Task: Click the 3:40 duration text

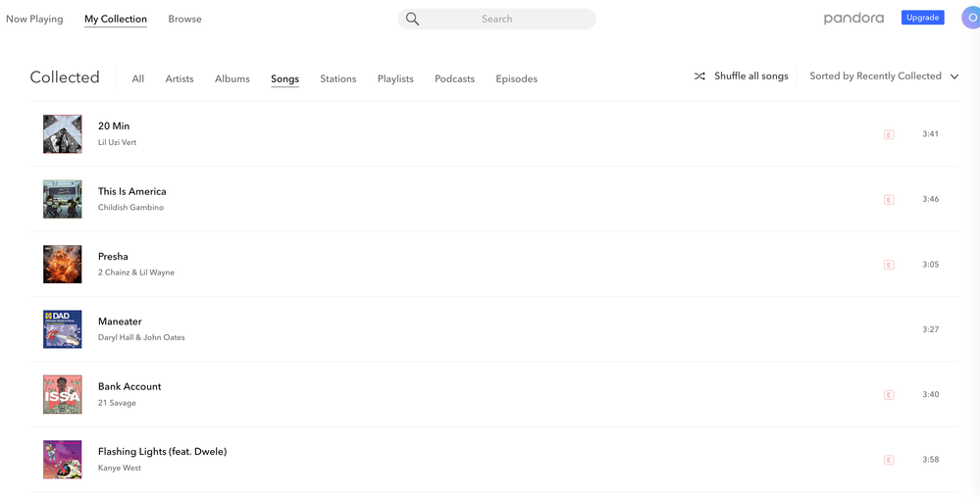Action: [931, 394]
